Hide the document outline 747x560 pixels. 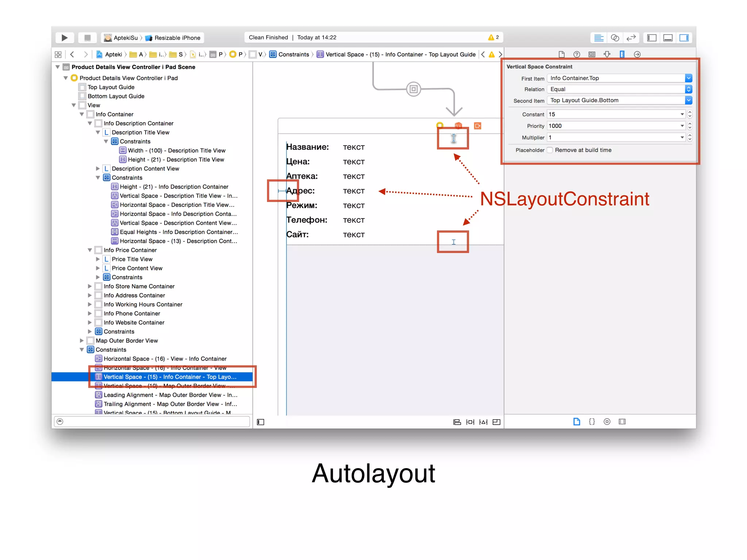[260, 422]
